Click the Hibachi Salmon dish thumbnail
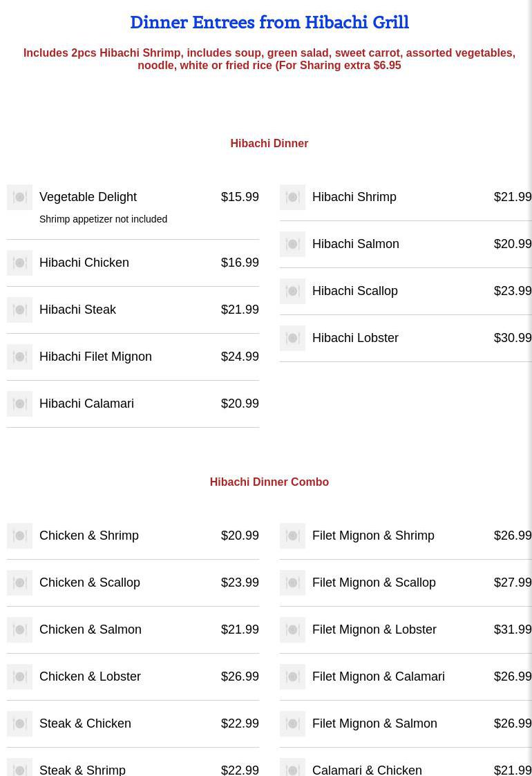Viewport: 532px width, 776px height. [x=292, y=244]
